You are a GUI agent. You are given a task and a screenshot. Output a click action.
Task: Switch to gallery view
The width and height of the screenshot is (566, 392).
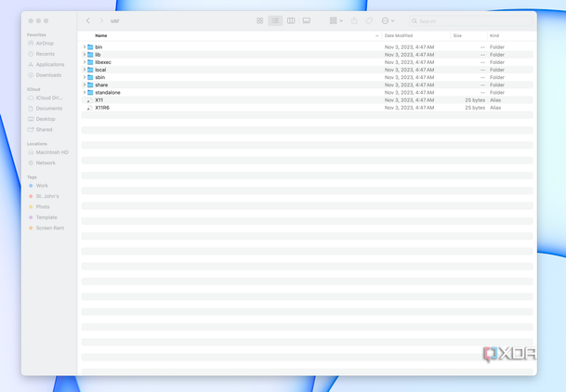[307, 21]
